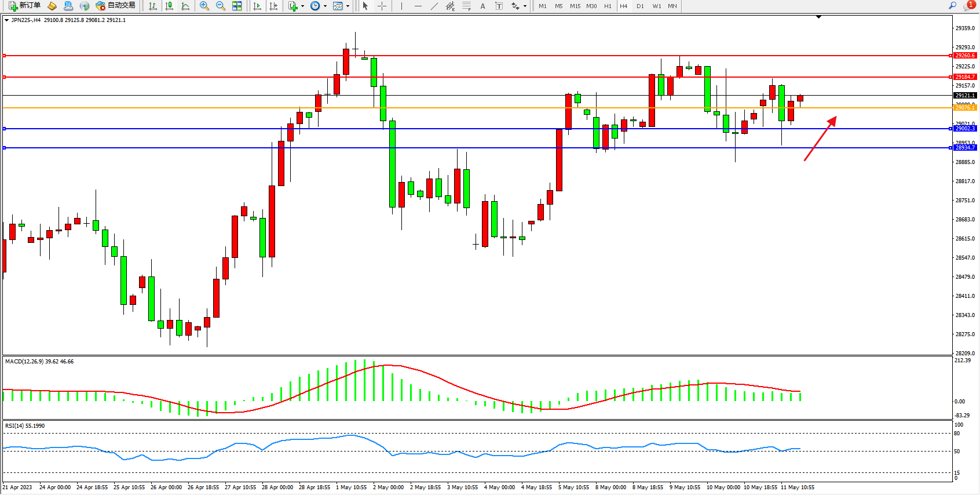The width and height of the screenshot is (980, 495).
Task: Zoom out of the chart
Action: point(221,6)
